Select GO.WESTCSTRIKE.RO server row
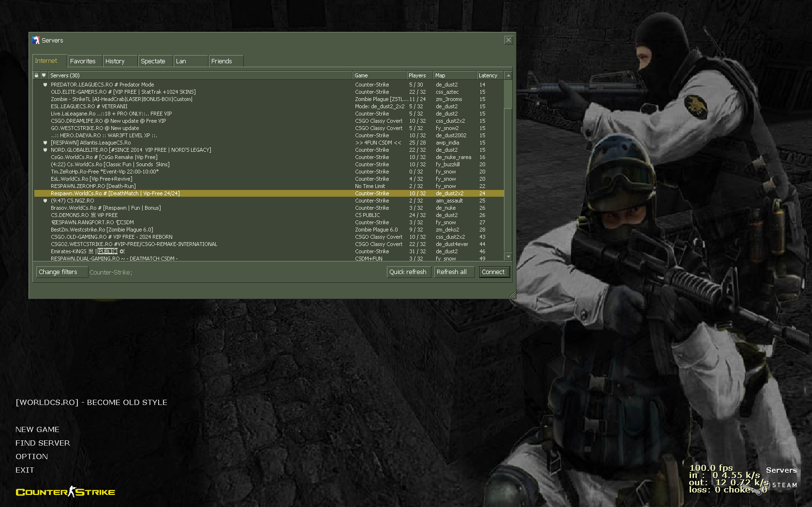 click(269, 128)
